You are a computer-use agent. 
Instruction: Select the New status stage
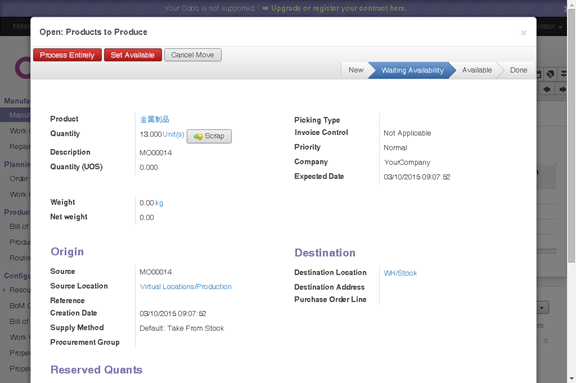(x=356, y=70)
